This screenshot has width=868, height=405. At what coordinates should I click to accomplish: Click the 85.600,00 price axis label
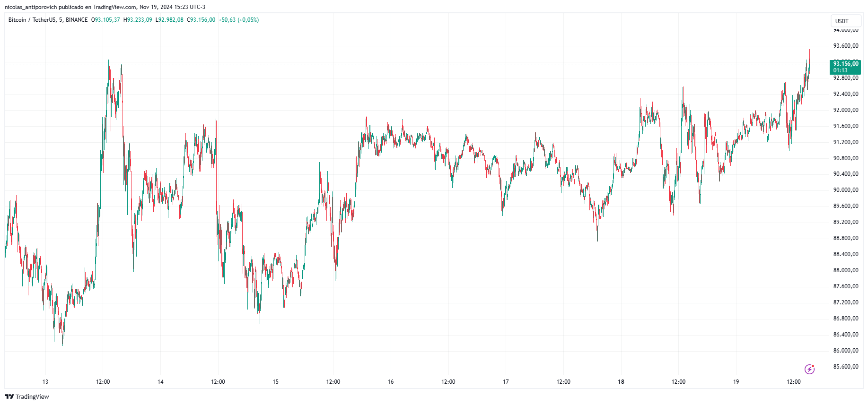pos(845,367)
